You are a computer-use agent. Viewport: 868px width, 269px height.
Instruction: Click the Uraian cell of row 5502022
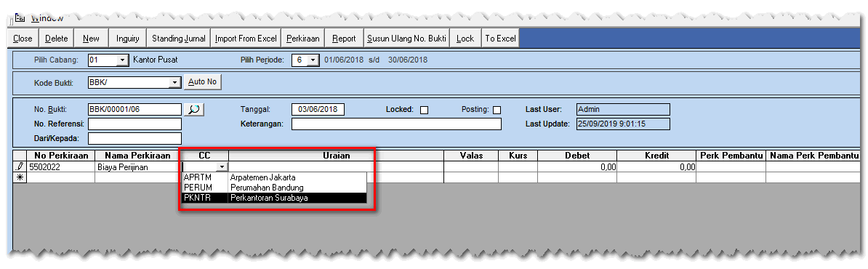[x=336, y=166]
